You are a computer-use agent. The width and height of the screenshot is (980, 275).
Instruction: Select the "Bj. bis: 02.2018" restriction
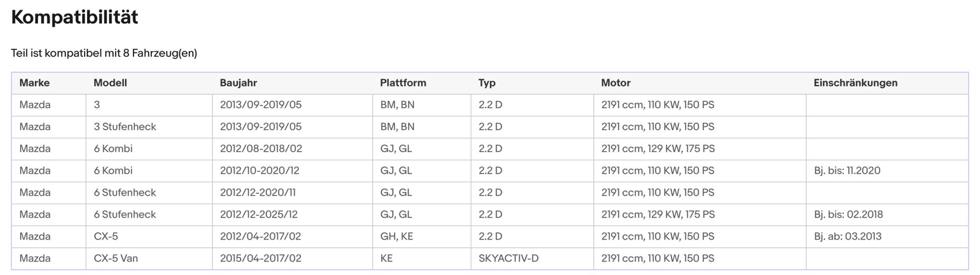848,215
